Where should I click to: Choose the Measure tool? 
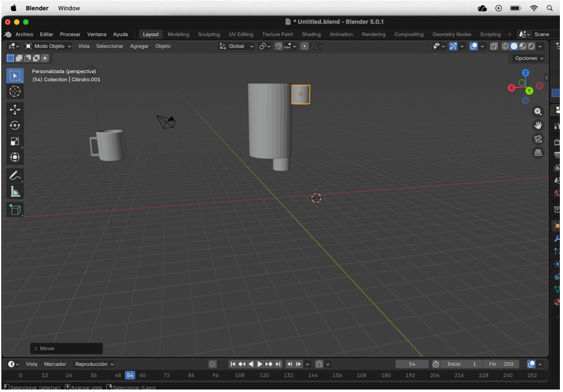click(x=15, y=192)
